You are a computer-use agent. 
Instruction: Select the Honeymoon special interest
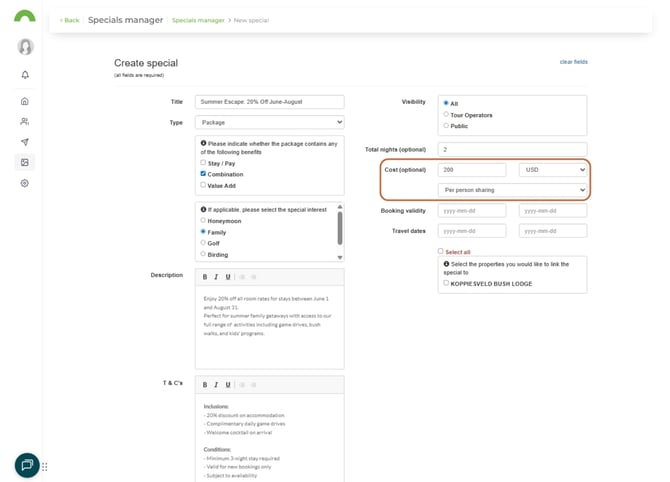click(x=204, y=220)
